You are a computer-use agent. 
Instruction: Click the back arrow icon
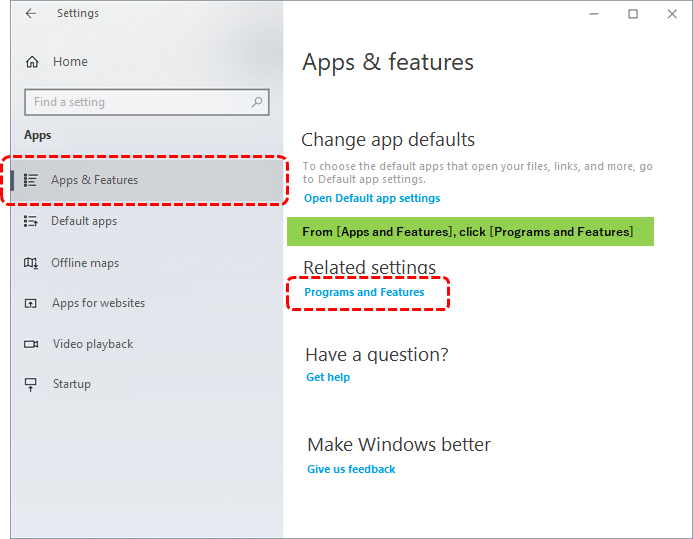[31, 14]
